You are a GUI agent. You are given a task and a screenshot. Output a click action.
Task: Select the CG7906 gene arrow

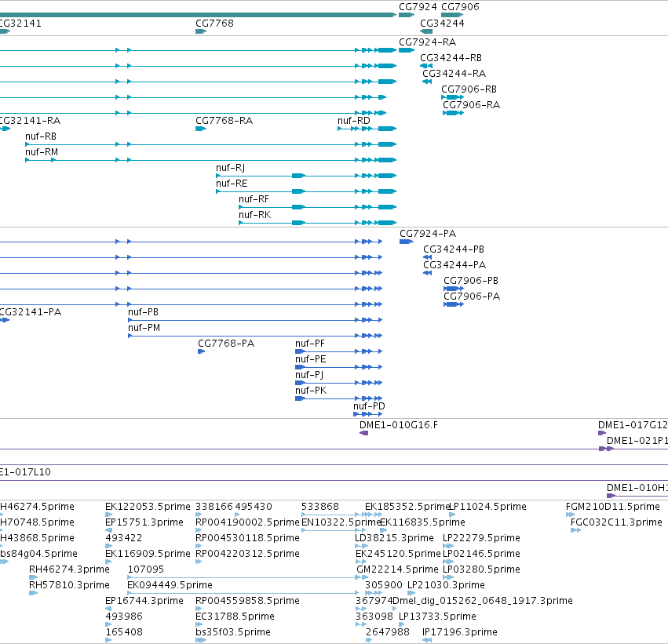click(452, 15)
